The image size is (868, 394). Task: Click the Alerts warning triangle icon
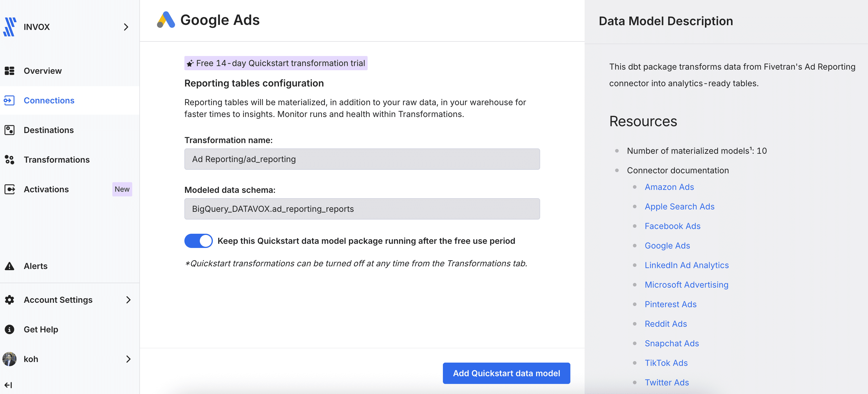point(9,266)
